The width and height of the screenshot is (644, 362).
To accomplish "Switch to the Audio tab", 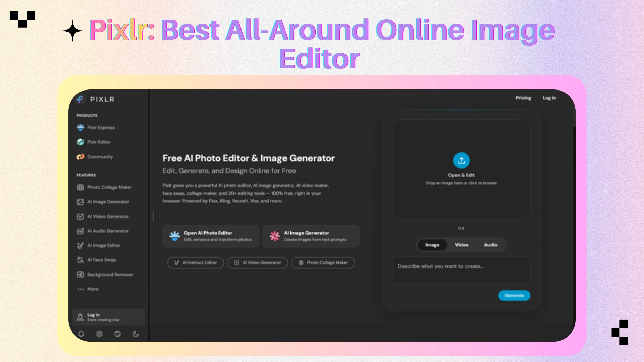I will pyautogui.click(x=491, y=245).
